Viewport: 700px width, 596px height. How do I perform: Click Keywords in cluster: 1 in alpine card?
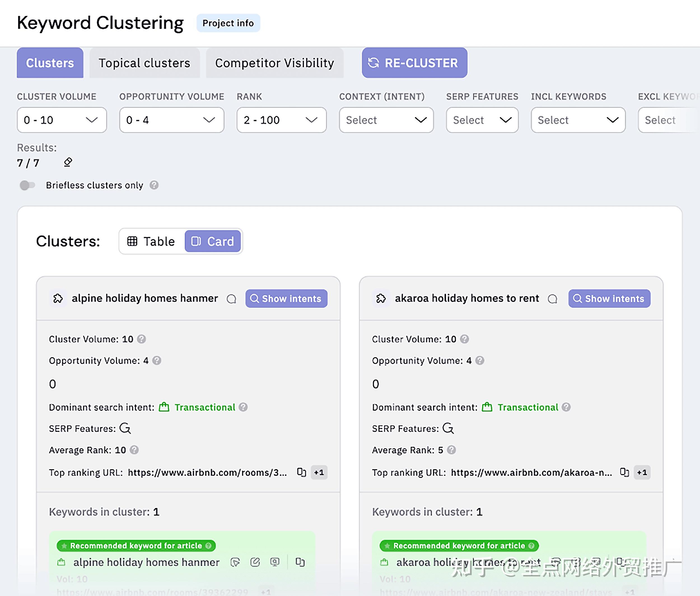coord(104,512)
